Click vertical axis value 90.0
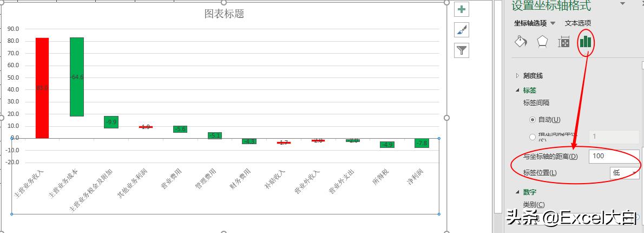644x233 pixels. (x=14, y=29)
